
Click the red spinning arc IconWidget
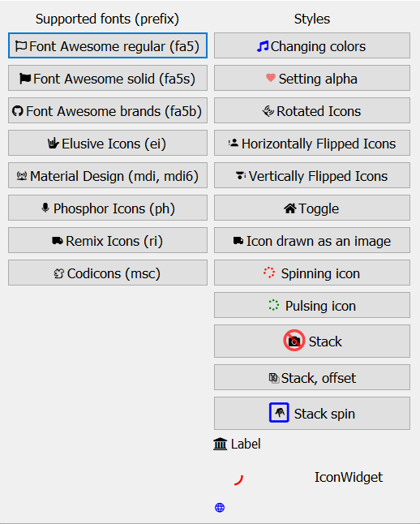point(238,480)
